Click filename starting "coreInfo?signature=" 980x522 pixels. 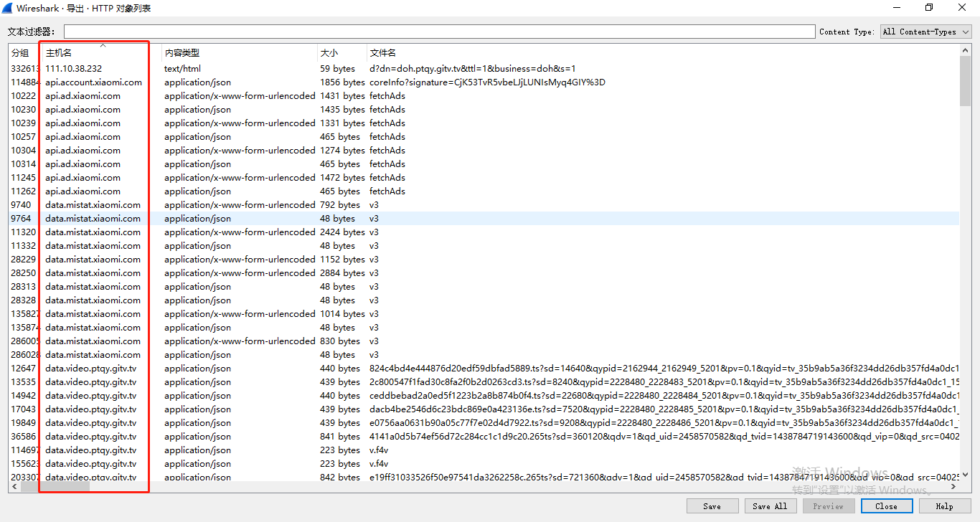[x=488, y=82]
